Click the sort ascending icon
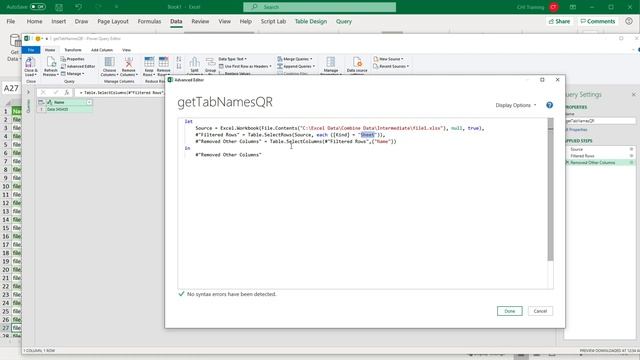This screenshot has width=640, height=360. (179, 60)
